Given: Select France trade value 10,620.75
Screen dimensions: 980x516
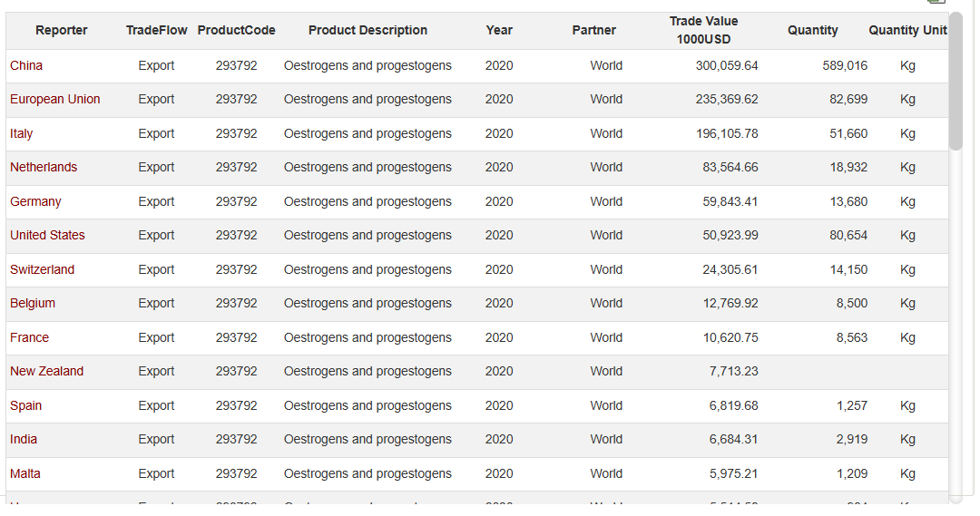Looking at the screenshot, I should point(730,338).
